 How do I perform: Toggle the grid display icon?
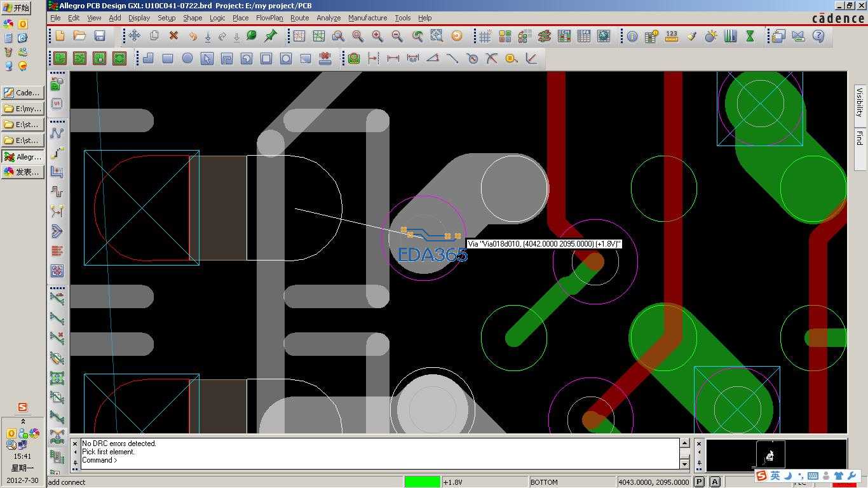coord(485,36)
